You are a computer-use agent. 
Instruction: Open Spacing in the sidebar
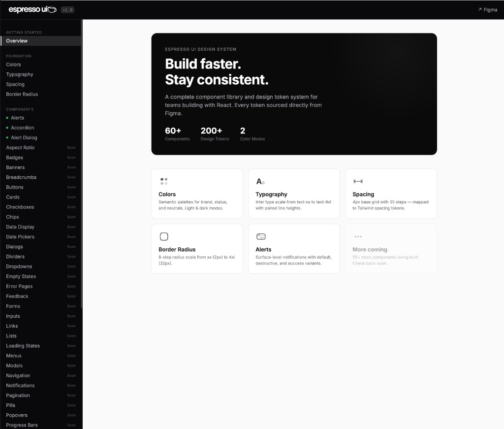point(41,84)
